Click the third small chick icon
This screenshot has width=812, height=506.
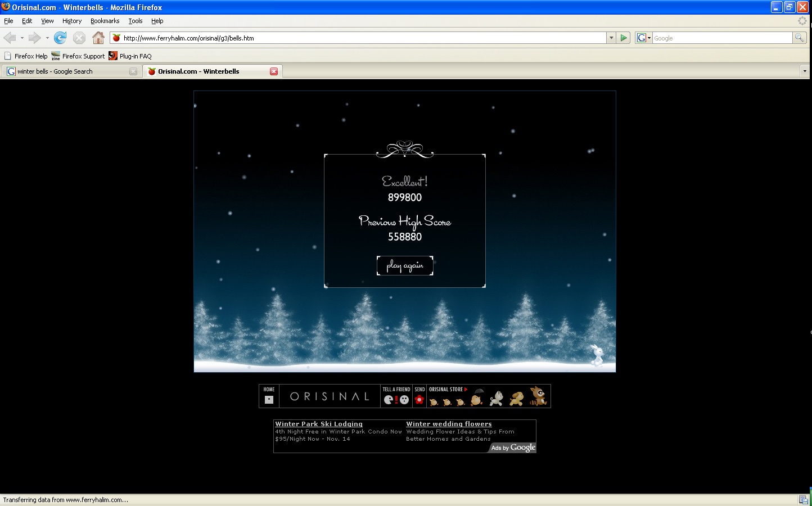pos(461,401)
